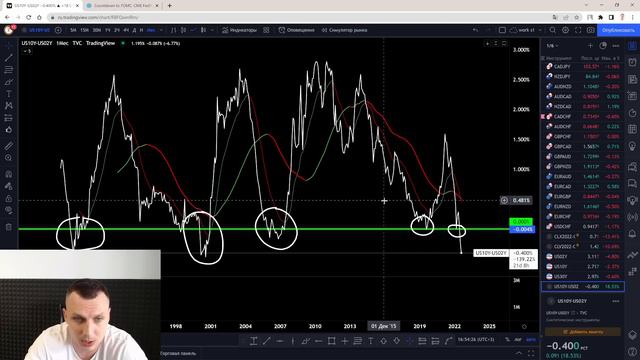The height and width of the screenshot is (360, 640).
Task: Open the watchlist name dropdown
Action: (x=552, y=46)
